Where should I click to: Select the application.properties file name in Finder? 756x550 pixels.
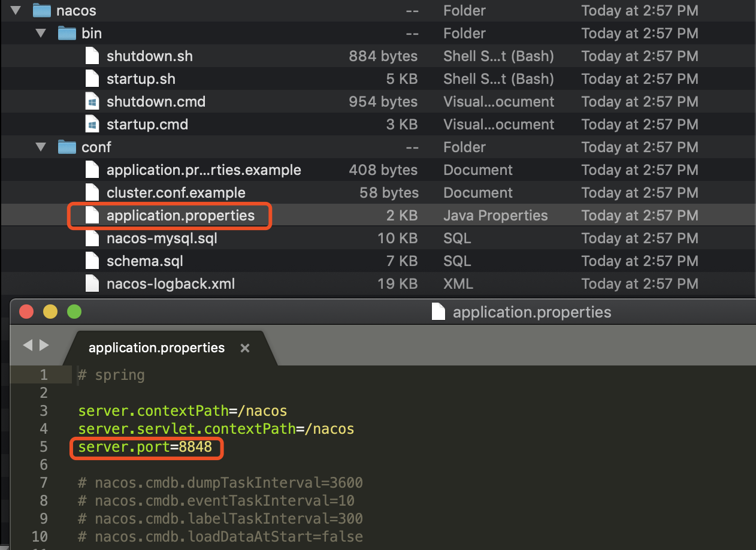(180, 216)
